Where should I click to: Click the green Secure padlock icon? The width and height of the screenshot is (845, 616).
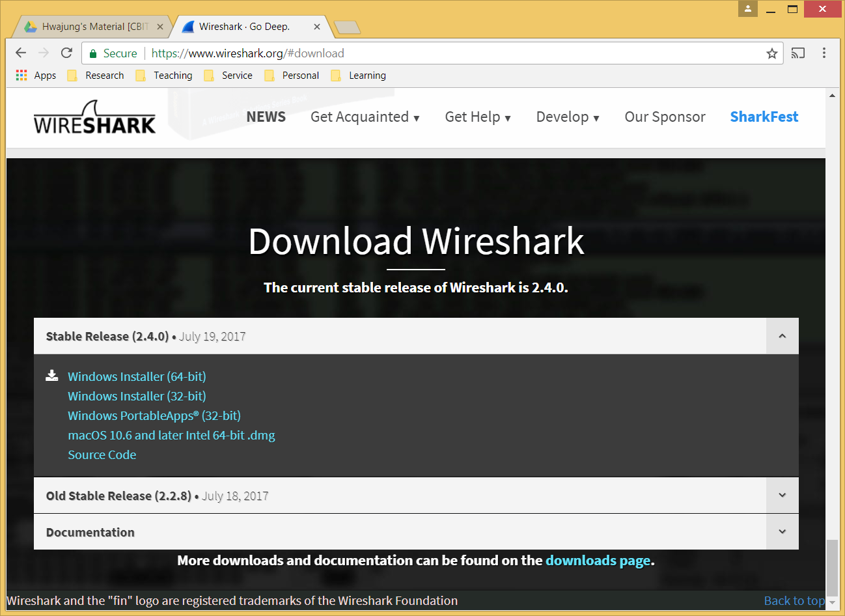coord(93,53)
